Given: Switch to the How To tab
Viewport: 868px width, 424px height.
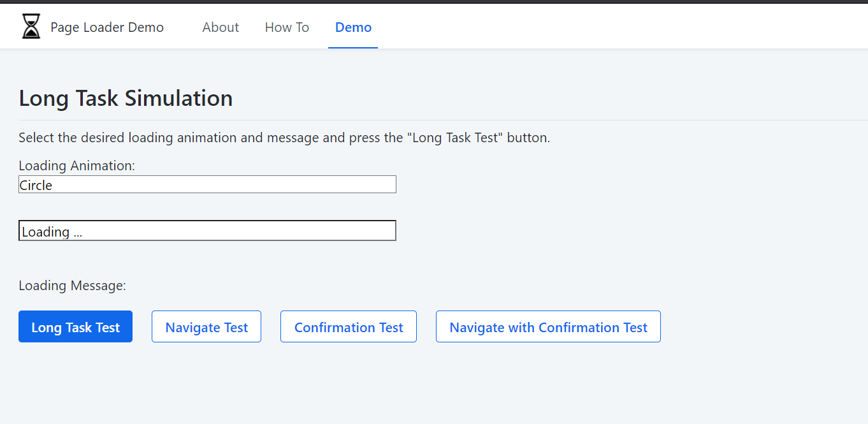Looking at the screenshot, I should coord(287,27).
